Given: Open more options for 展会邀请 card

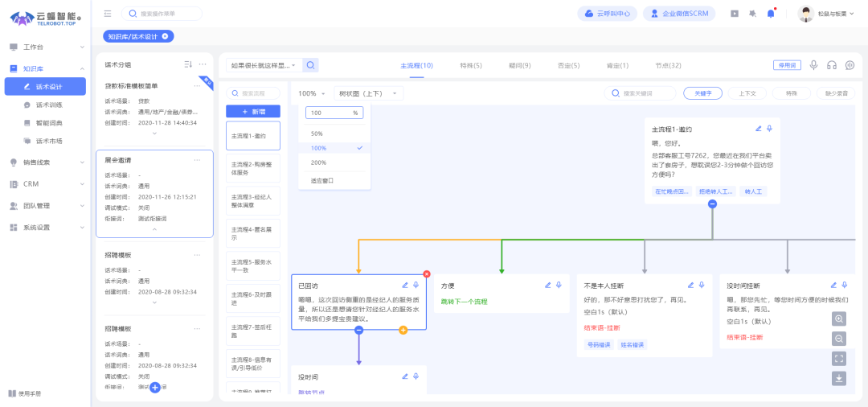Looking at the screenshot, I should (197, 160).
